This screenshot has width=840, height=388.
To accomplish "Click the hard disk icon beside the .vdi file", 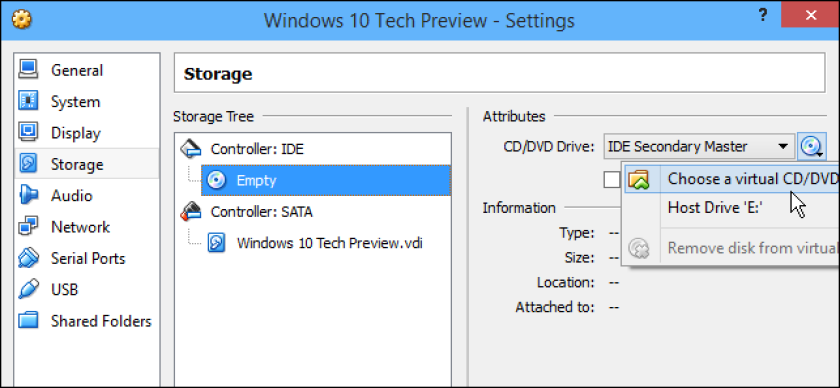I will coord(216,243).
